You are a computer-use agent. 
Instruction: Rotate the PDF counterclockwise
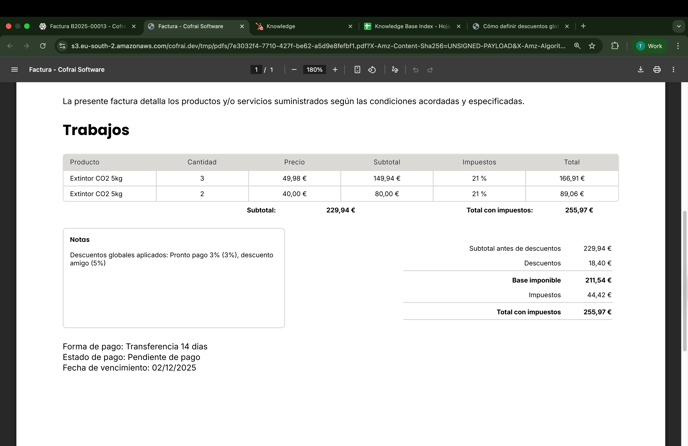[x=372, y=69]
